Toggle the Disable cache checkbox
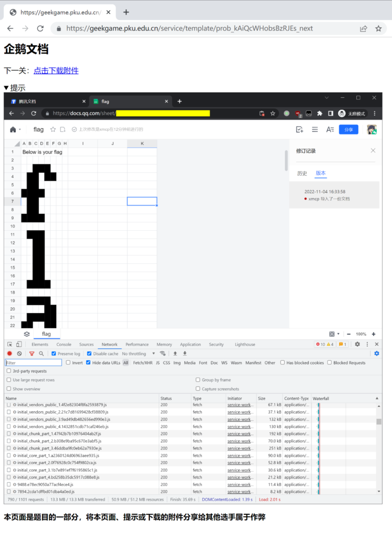Image resolution: width=392 pixels, height=538 pixels. (x=89, y=354)
